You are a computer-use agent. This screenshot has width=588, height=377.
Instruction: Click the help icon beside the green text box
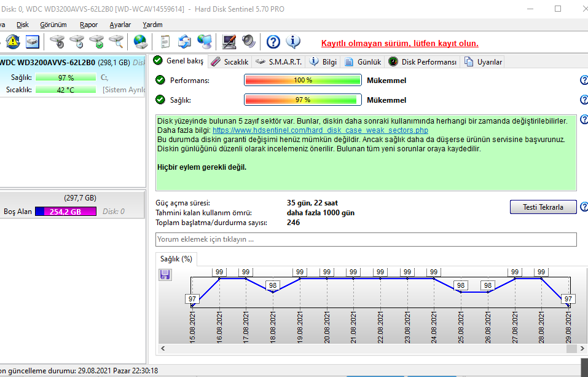[x=584, y=119]
